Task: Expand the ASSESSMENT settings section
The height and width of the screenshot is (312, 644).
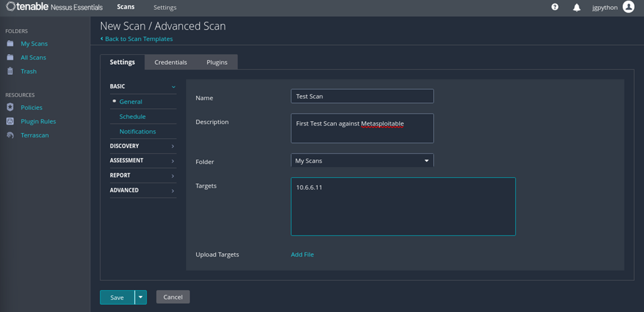Action: pos(143,161)
